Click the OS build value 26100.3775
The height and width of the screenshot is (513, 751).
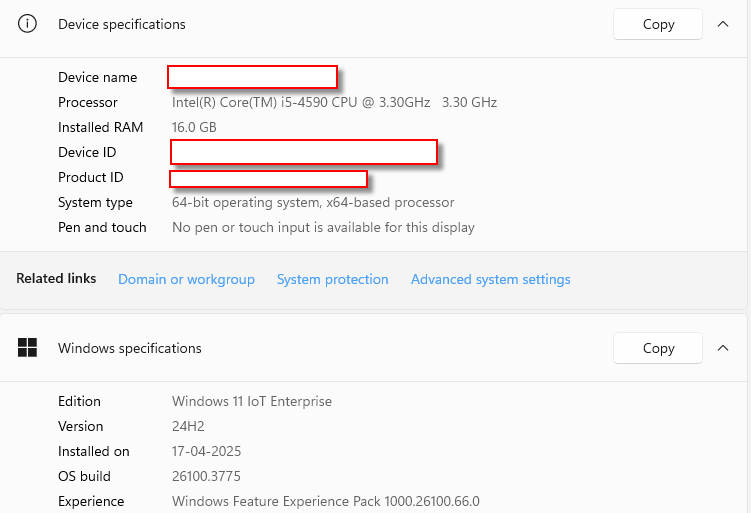[206, 476]
